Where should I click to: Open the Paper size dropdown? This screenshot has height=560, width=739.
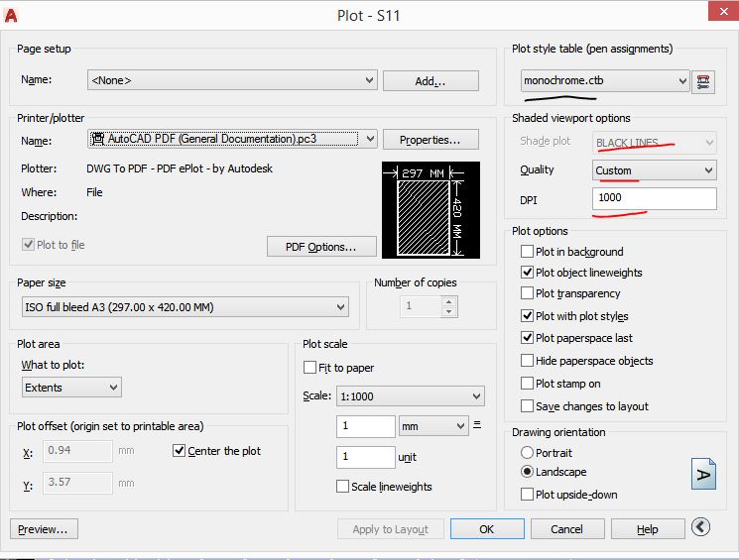coord(185,307)
